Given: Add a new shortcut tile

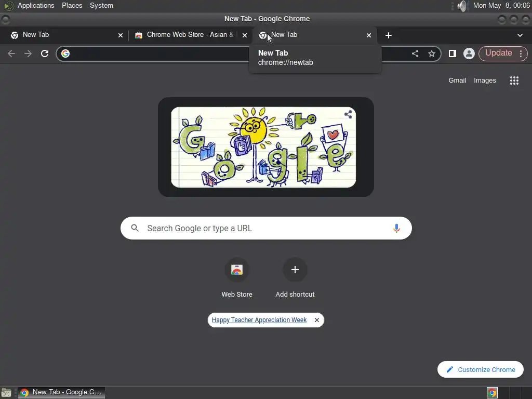Looking at the screenshot, I should [x=295, y=278].
